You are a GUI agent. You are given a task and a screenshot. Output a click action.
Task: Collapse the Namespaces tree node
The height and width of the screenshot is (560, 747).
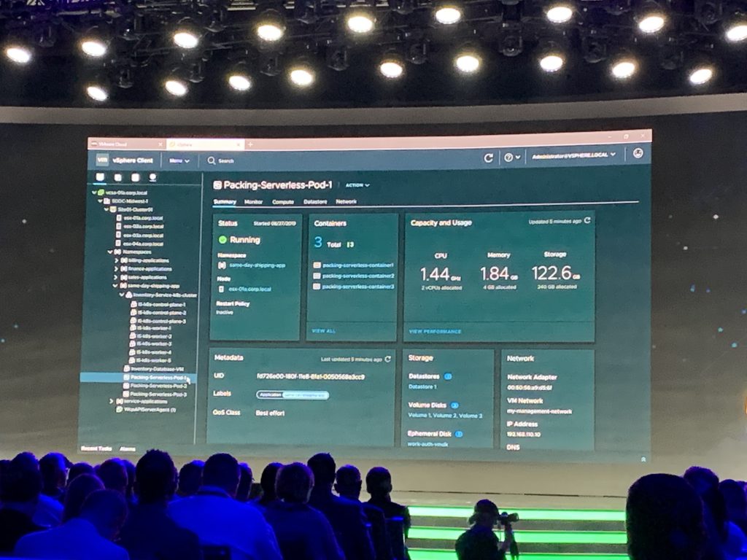pyautogui.click(x=110, y=252)
